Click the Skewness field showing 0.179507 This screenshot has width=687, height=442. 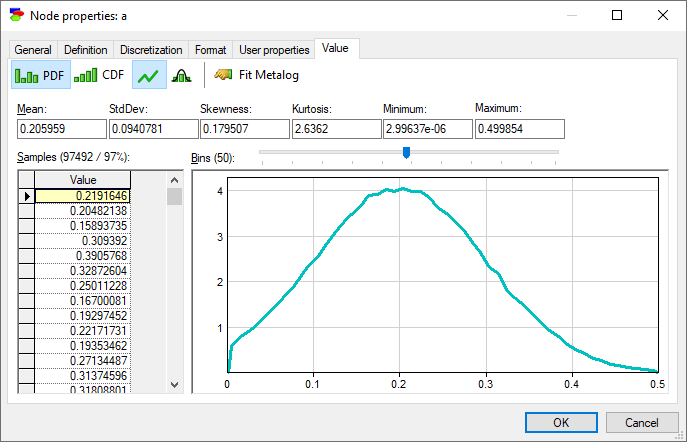[245, 129]
